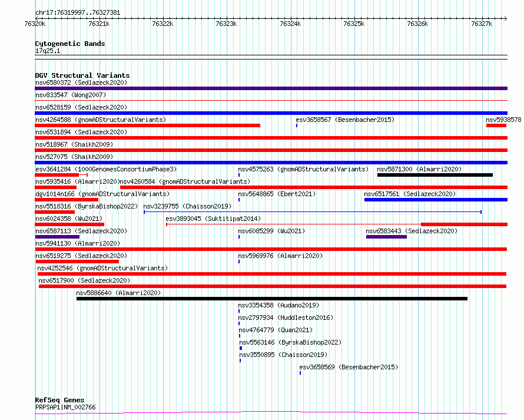Click the Cytogenetic Bands track title
The height and width of the screenshot is (420, 524).
point(70,44)
